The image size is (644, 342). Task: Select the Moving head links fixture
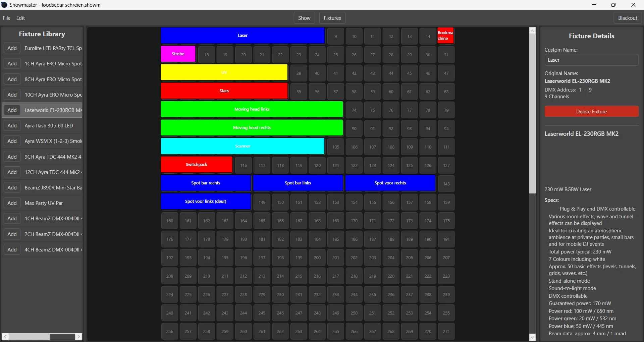click(252, 109)
